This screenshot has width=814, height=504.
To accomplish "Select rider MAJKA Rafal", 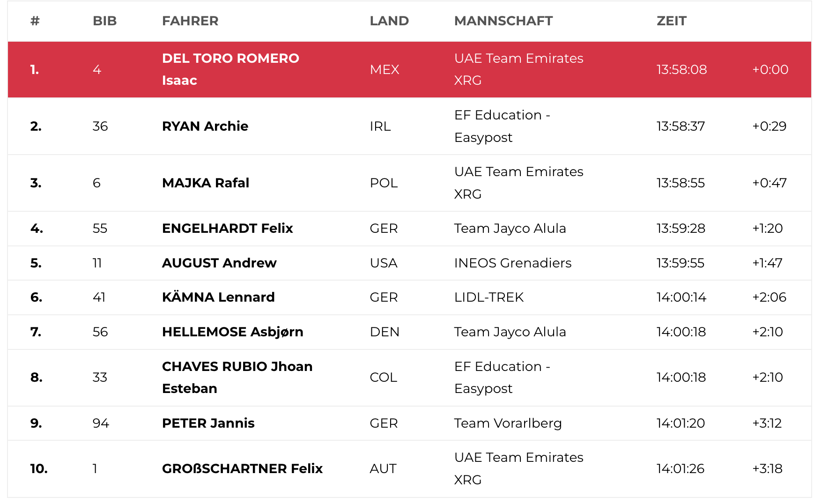I will 205,183.
